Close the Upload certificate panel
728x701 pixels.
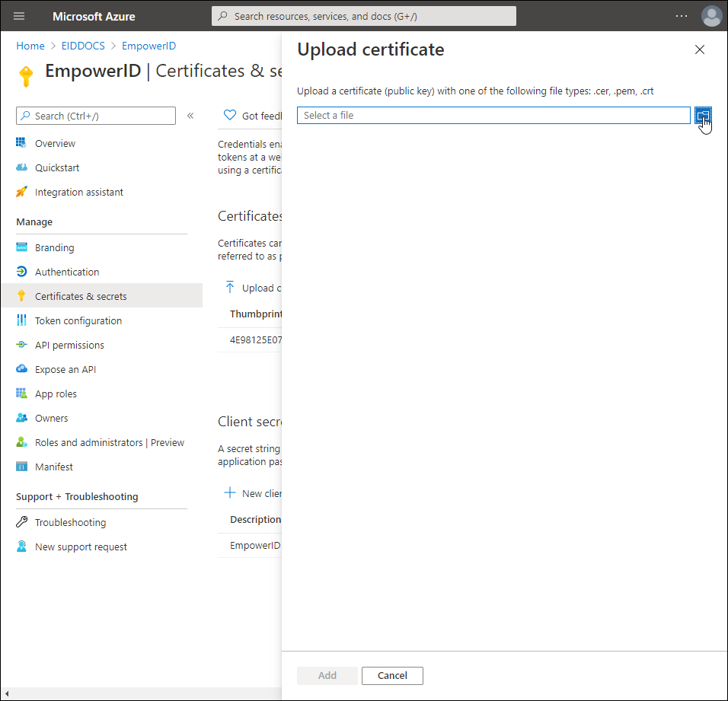point(700,49)
